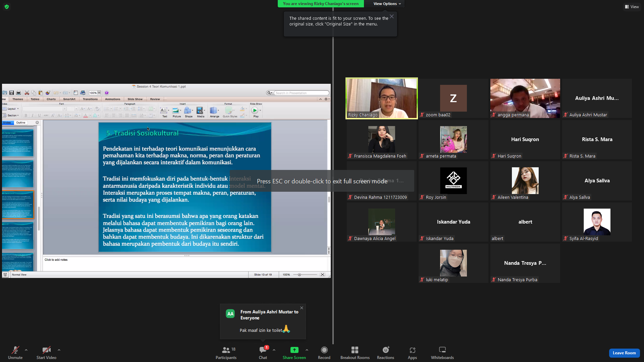Switch to the SmartArt ribbon tab
The height and width of the screenshot is (362, 644).
[69, 99]
